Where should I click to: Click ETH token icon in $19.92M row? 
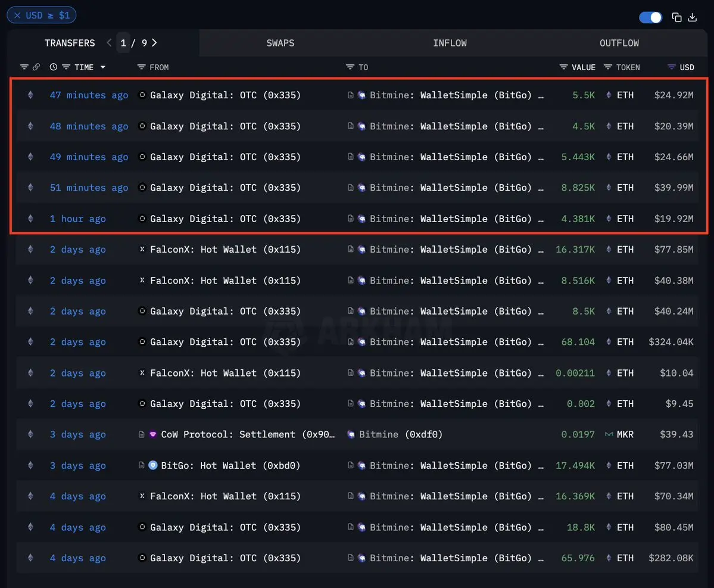(x=609, y=218)
